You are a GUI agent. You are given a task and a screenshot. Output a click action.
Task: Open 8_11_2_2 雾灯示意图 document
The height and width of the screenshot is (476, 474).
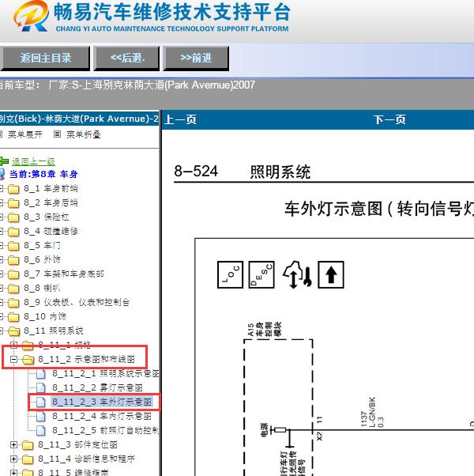coord(97,388)
